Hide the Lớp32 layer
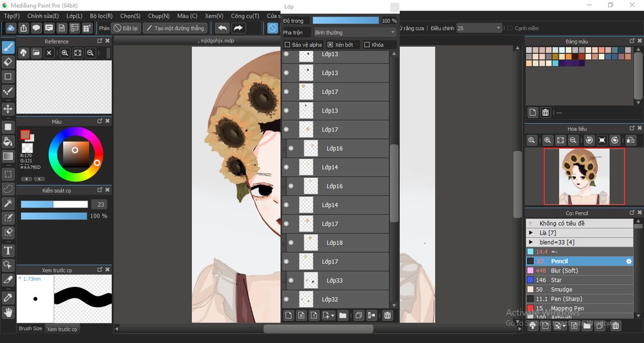 [x=286, y=300]
